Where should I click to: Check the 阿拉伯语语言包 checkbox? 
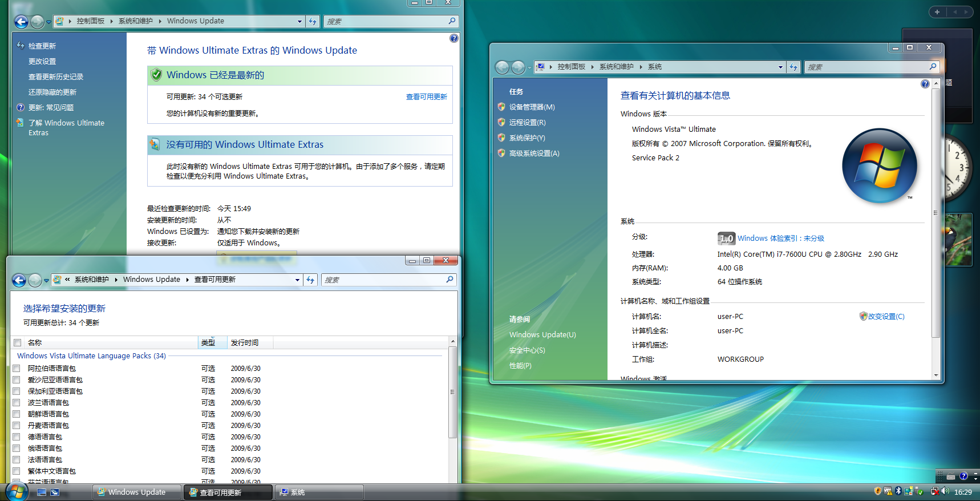point(17,369)
